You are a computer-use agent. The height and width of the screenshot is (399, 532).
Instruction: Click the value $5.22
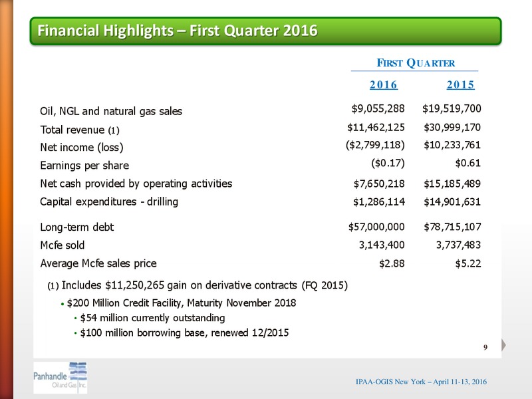coord(468,263)
